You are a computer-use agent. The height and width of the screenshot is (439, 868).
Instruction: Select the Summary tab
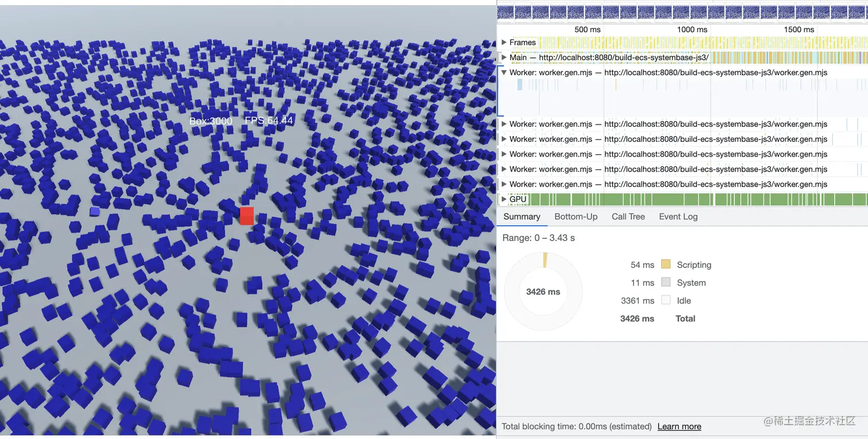point(522,216)
